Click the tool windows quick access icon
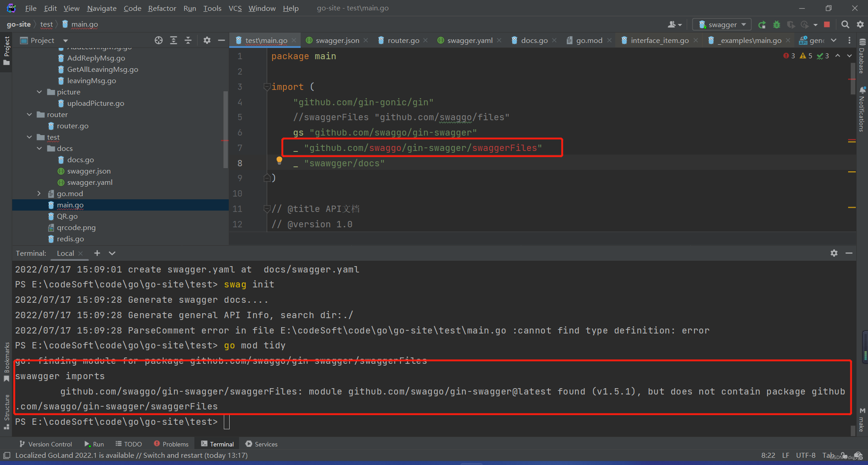 click(7, 455)
